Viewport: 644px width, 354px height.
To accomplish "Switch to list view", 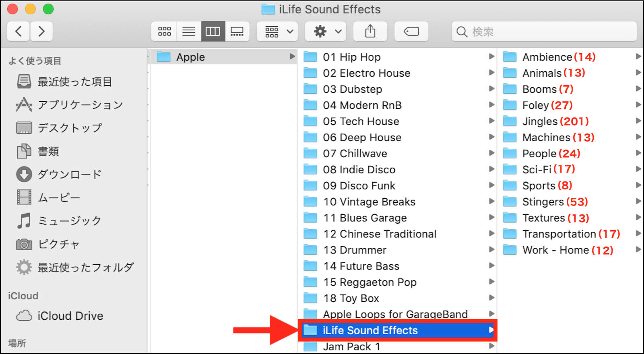I will click(189, 31).
